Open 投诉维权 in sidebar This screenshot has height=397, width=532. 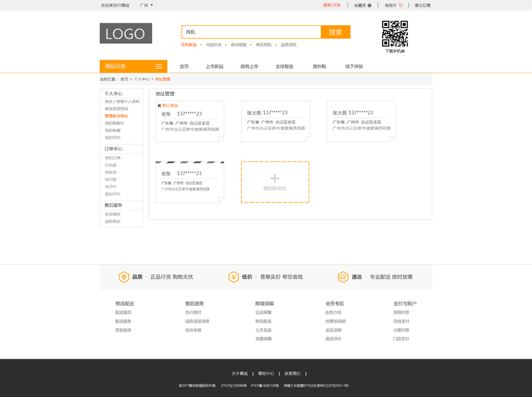click(x=112, y=214)
